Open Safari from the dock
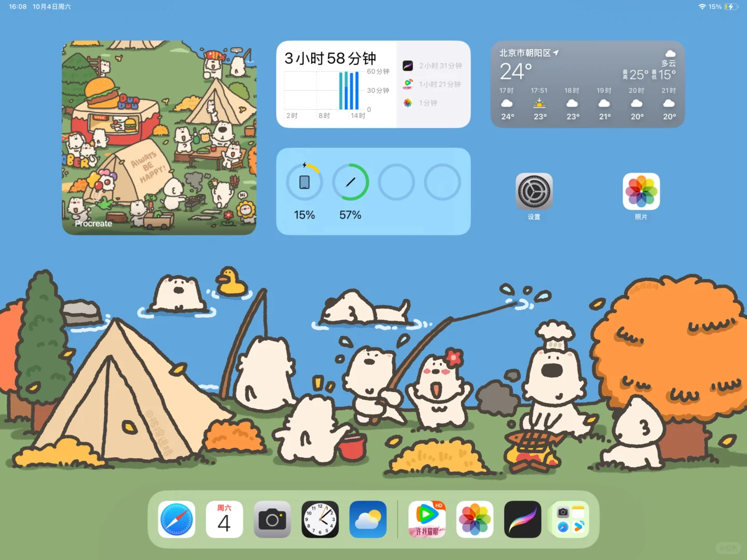 point(176,520)
